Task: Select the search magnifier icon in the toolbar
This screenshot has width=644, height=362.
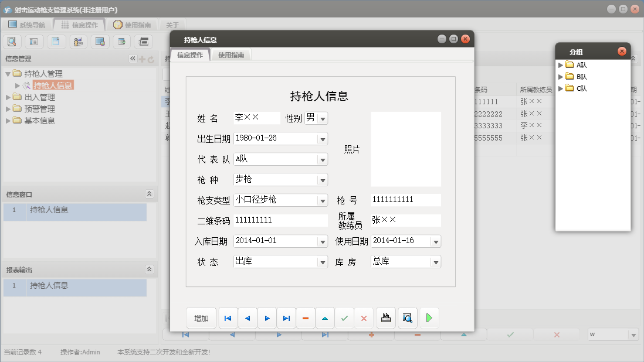Action: [12, 42]
